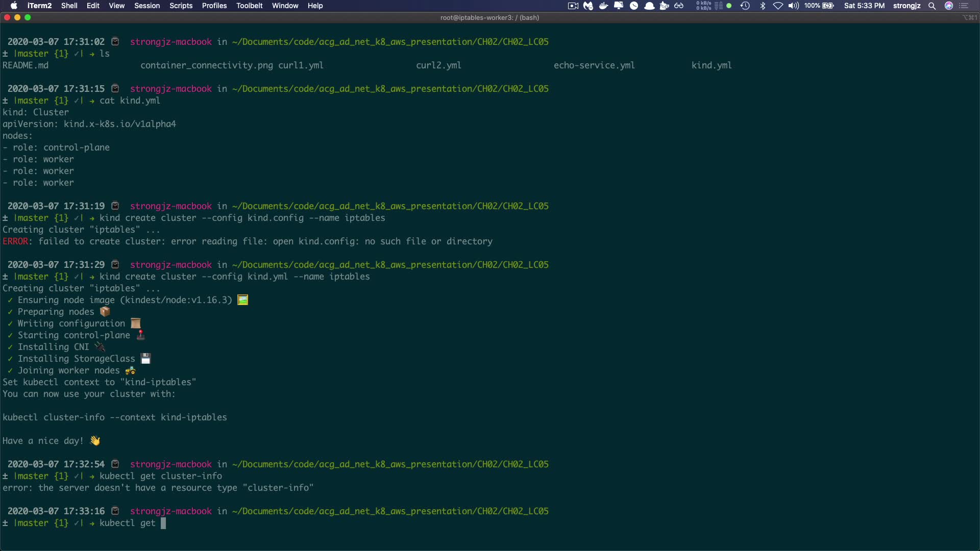
Task: Open the Session menu
Action: (x=147, y=6)
